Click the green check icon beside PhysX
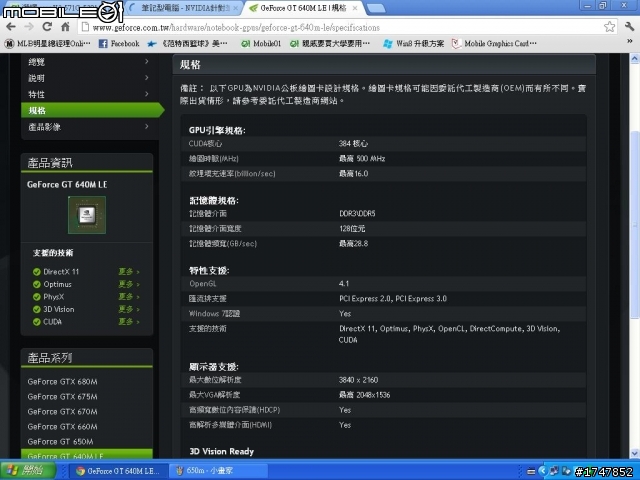The image size is (640, 480). click(x=36, y=297)
